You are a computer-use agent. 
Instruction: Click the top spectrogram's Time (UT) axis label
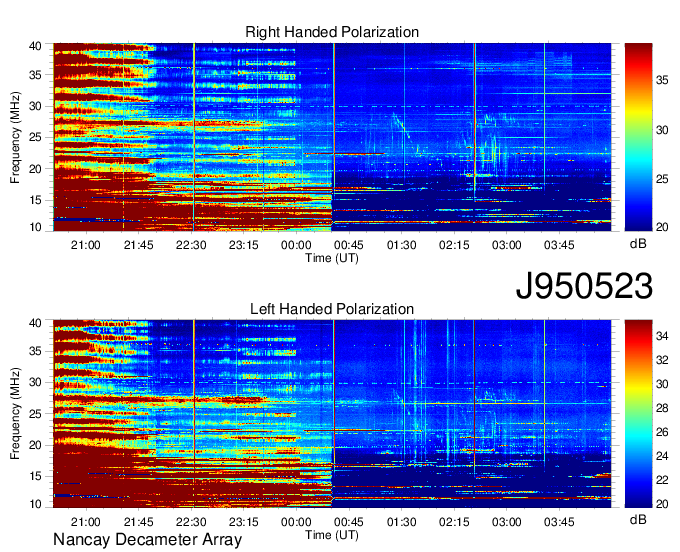[x=332, y=258]
